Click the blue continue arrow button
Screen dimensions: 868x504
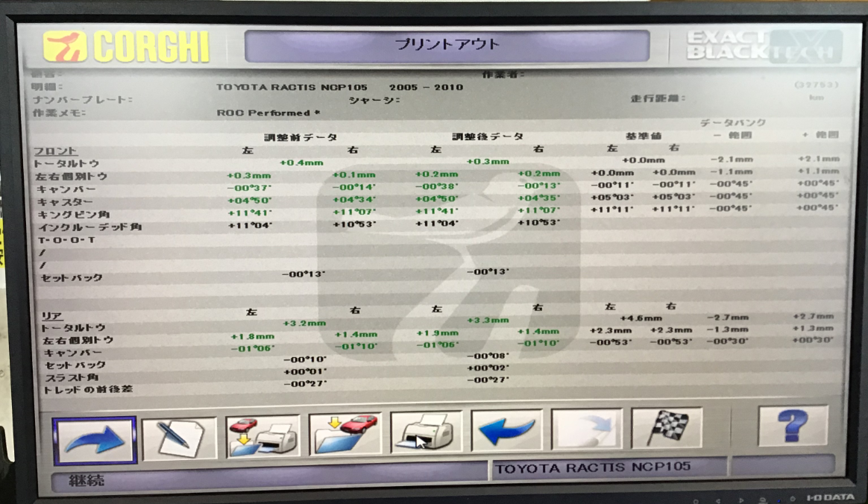click(95, 440)
